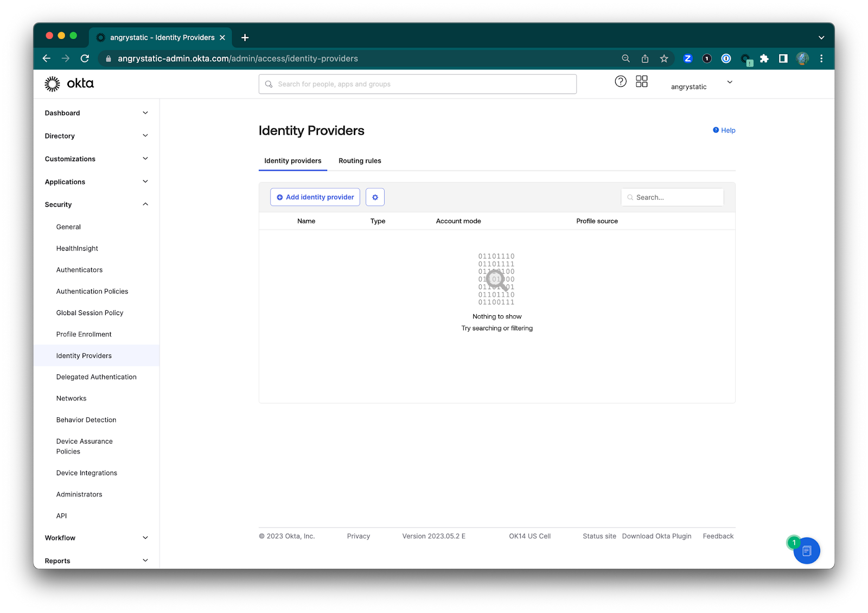
Task: Open the identity providers settings gear icon
Action: (375, 197)
